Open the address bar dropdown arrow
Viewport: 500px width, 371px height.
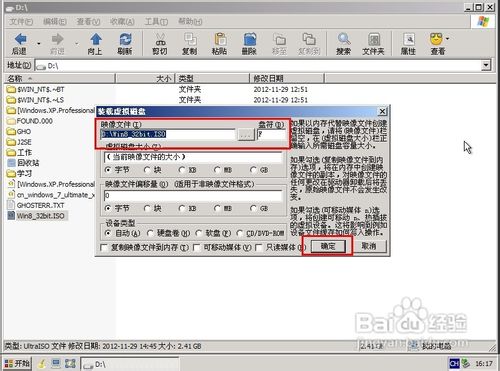tap(486, 65)
